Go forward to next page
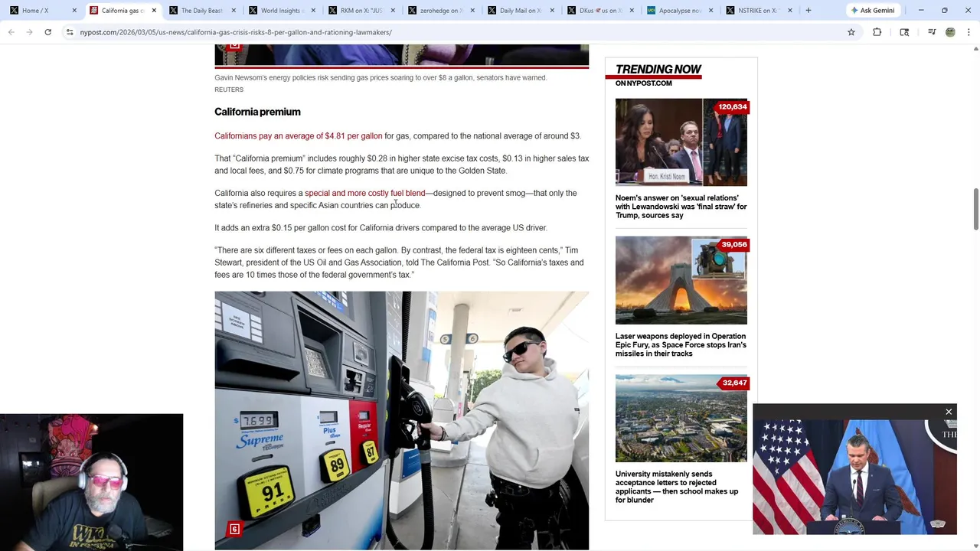The image size is (980, 551). coord(29,32)
